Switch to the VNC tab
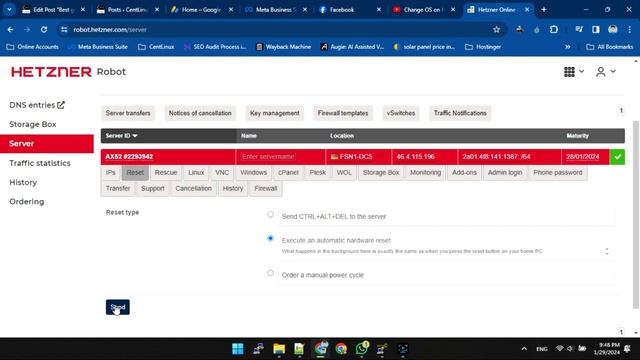640x360 pixels. [x=222, y=173]
